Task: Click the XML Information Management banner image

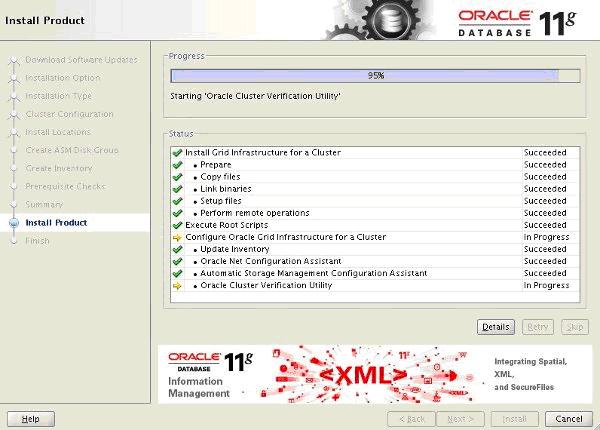Action: pos(374,375)
